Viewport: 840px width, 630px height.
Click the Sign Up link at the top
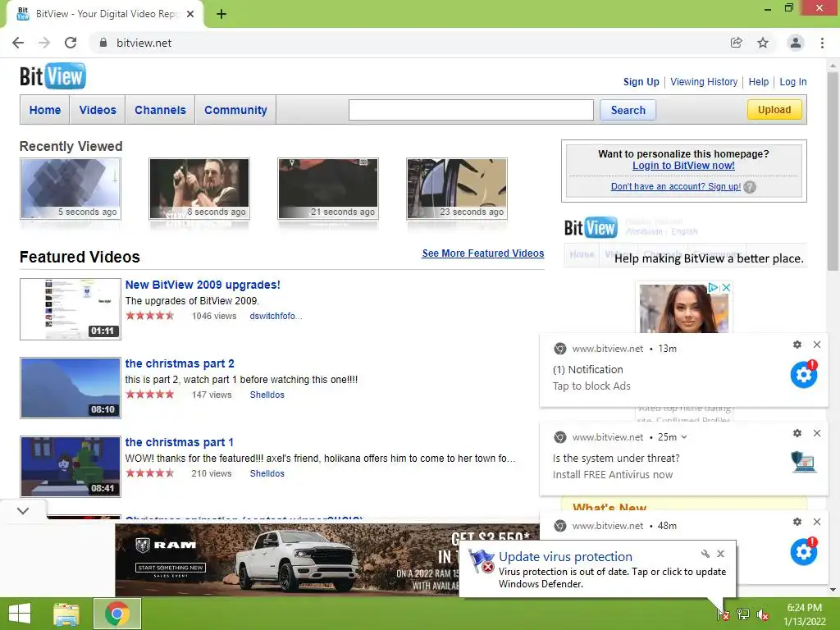[641, 82]
